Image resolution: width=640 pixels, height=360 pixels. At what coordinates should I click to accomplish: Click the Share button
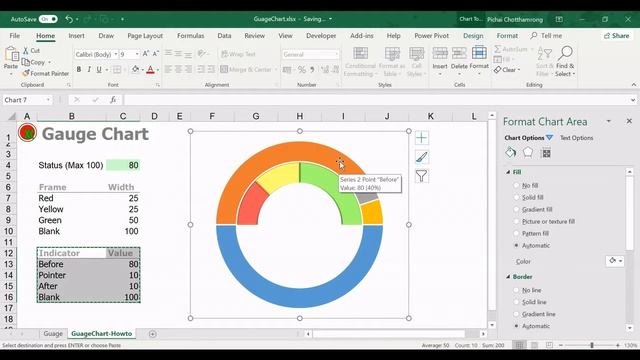click(x=617, y=36)
